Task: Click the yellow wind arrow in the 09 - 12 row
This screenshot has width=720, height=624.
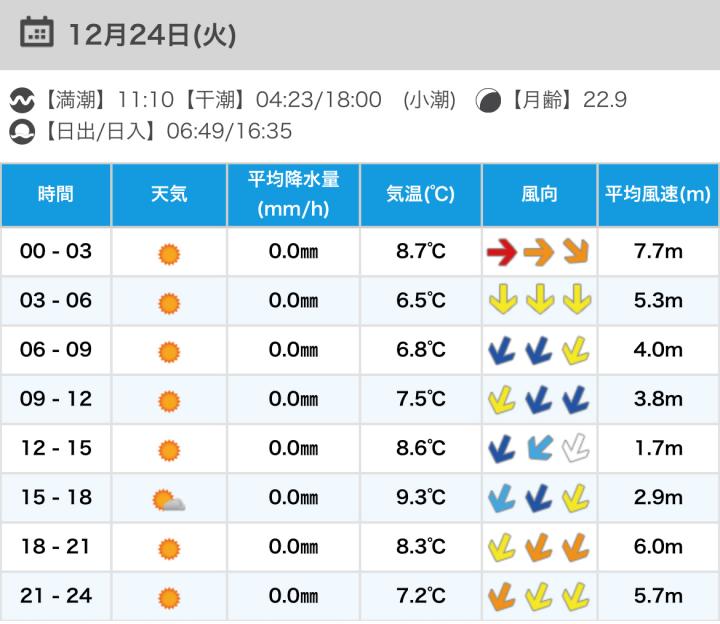Action: [502, 399]
